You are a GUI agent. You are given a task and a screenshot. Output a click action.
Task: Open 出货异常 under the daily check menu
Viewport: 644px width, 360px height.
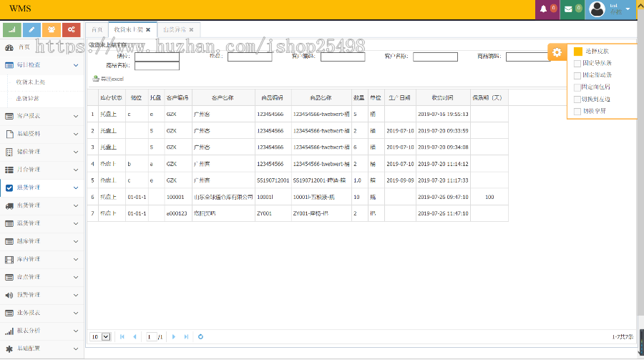click(28, 98)
